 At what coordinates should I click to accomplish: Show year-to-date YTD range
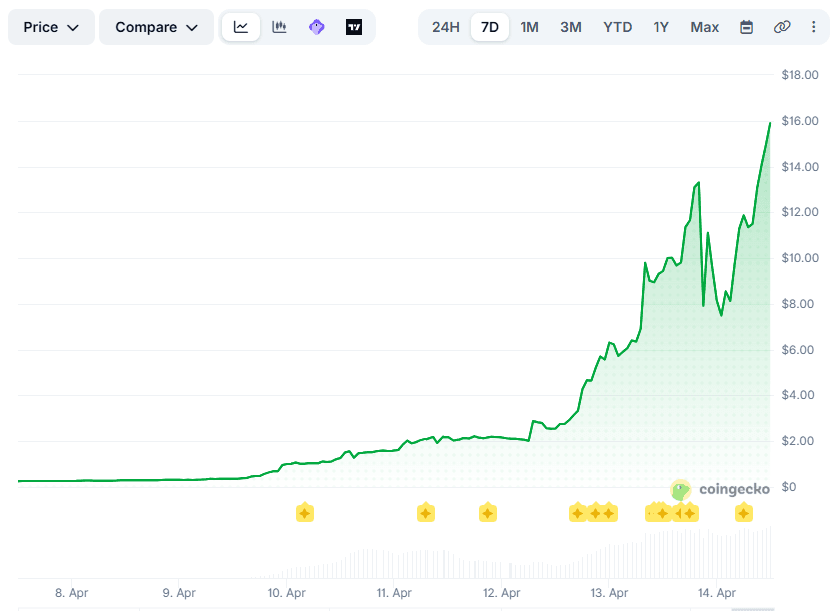[618, 27]
